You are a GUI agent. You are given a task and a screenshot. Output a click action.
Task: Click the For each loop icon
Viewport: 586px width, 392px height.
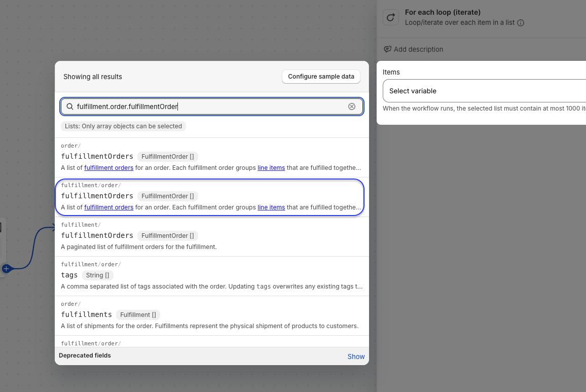(x=390, y=17)
